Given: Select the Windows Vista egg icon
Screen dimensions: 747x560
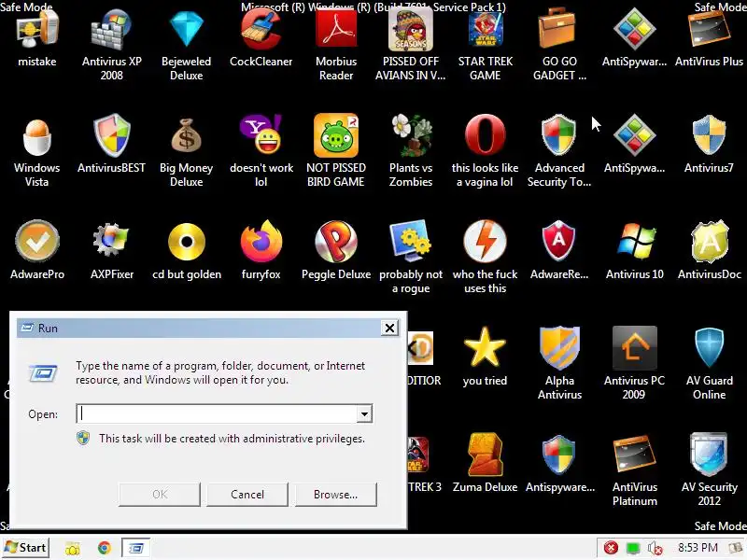Looking at the screenshot, I should [x=37, y=137].
